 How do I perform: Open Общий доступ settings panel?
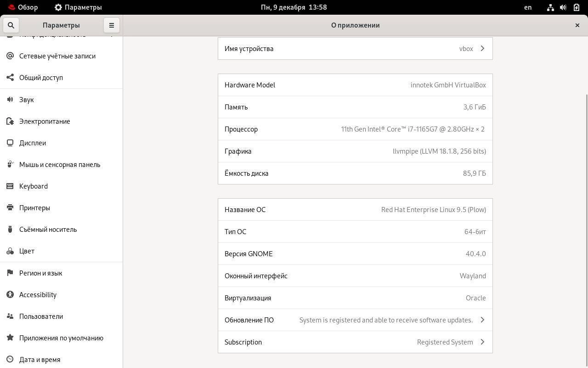61,77
